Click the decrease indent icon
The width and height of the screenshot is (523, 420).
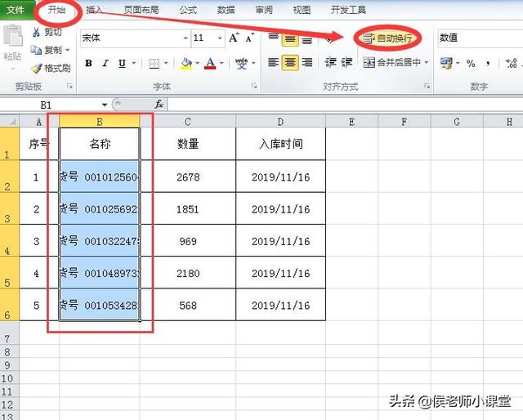330,63
